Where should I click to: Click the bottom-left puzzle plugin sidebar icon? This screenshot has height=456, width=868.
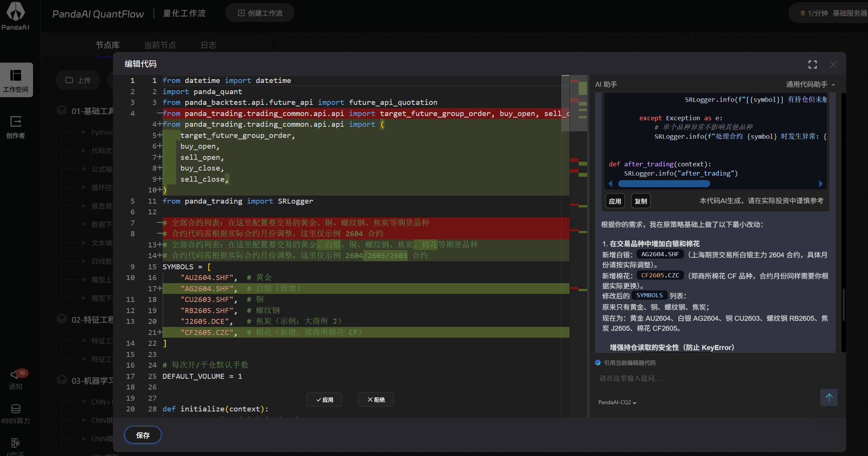click(16, 443)
